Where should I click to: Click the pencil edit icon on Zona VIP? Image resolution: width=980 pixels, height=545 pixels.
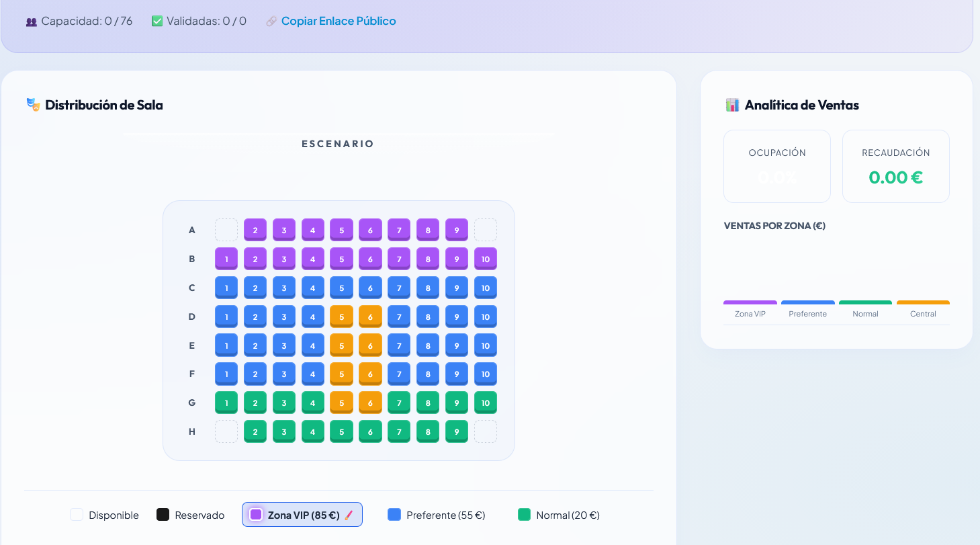[349, 515]
